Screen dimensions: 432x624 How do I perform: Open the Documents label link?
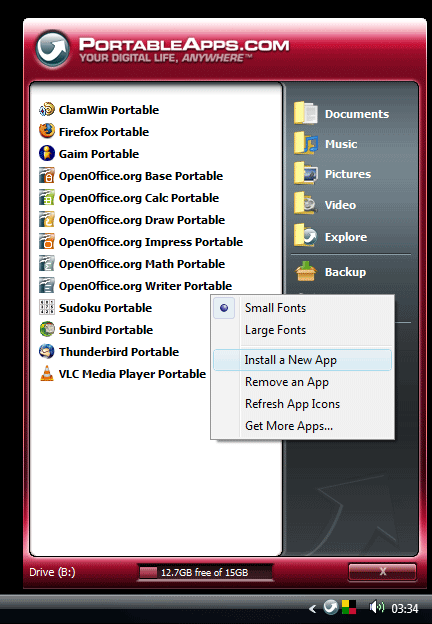point(357,114)
